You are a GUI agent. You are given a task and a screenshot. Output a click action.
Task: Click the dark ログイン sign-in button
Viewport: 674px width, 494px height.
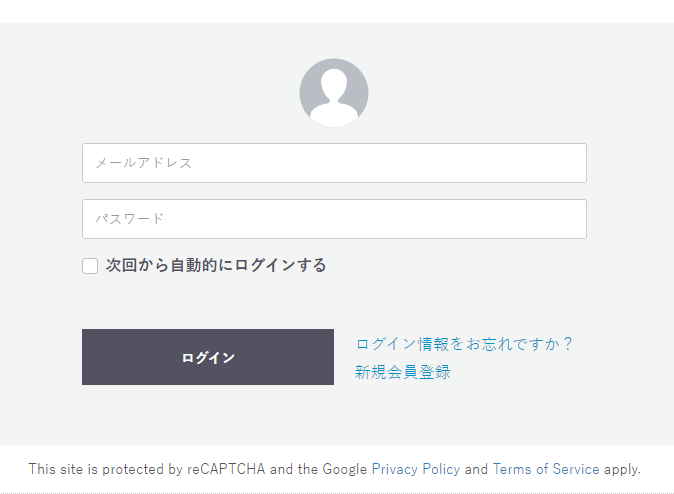tap(208, 357)
